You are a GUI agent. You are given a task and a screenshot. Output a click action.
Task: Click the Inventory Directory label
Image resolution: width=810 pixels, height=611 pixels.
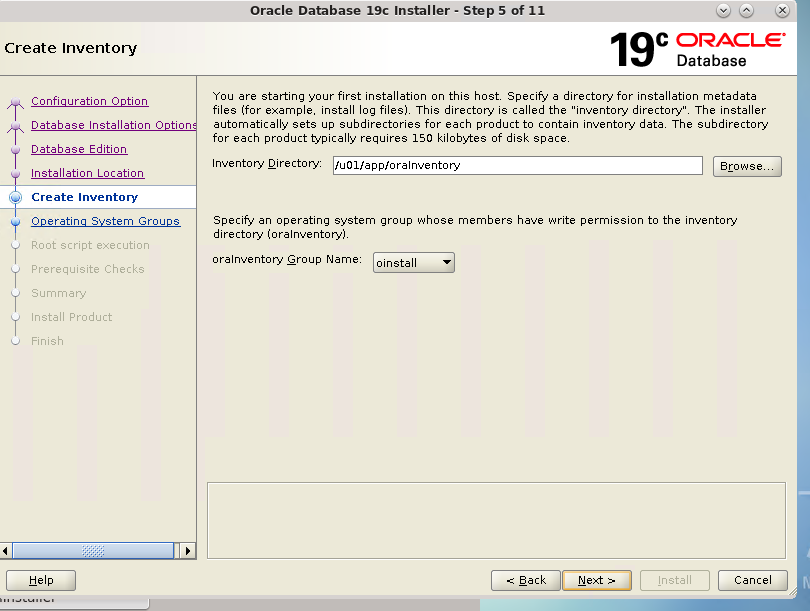click(x=267, y=164)
